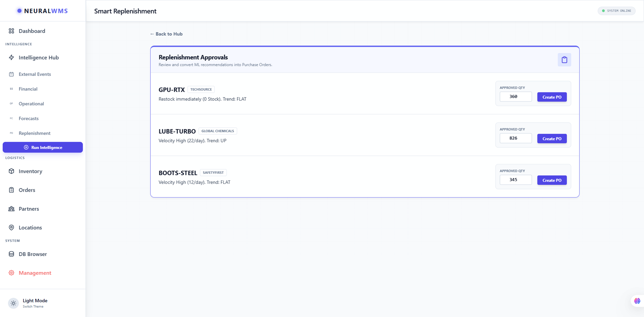This screenshot has width=644, height=317.
Task: Create PO for BOOTS-STEEL
Action: click(552, 180)
